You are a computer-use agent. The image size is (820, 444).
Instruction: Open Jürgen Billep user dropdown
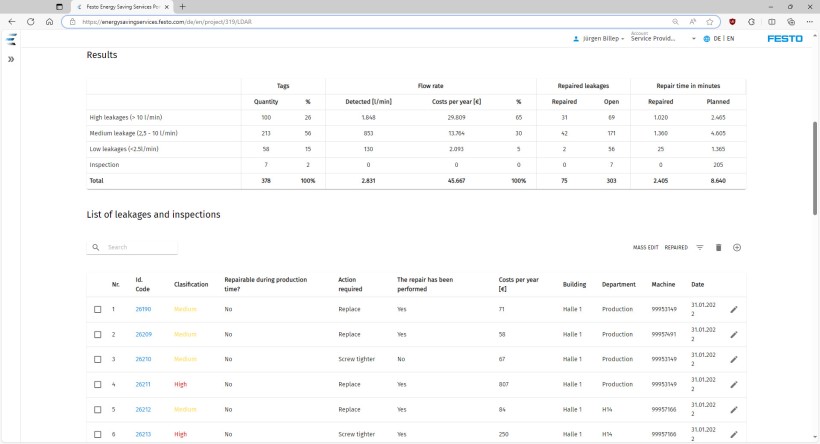click(599, 39)
